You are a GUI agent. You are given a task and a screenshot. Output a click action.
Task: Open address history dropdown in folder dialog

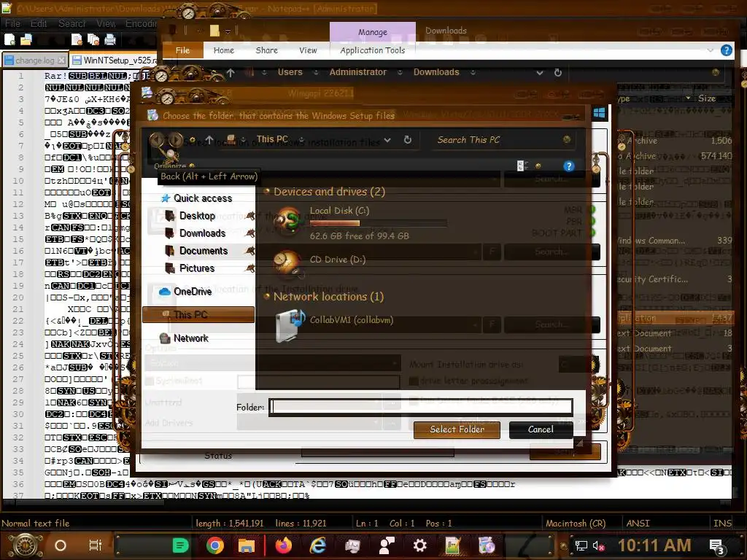tap(387, 140)
